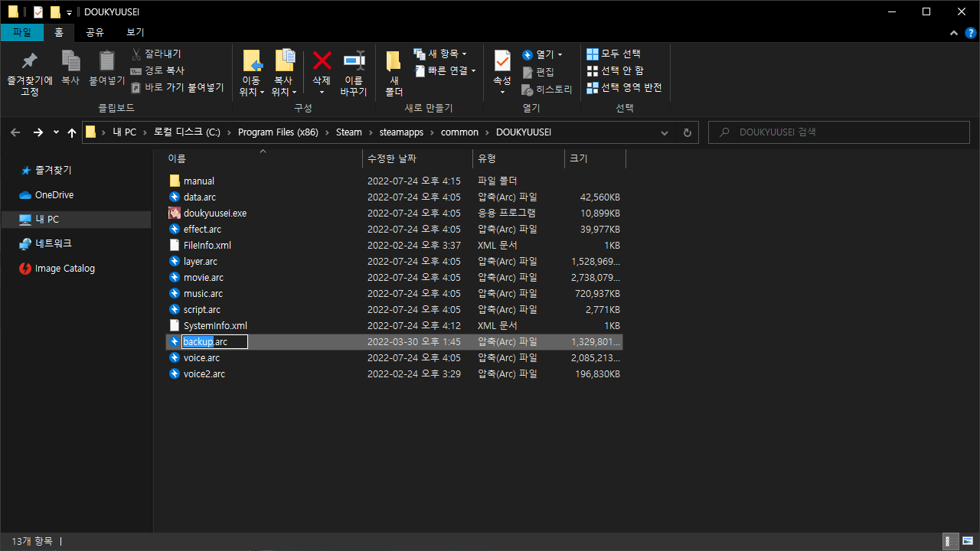Click the Steam breadcrumb
This screenshot has width=980, height=551.
coord(349,132)
